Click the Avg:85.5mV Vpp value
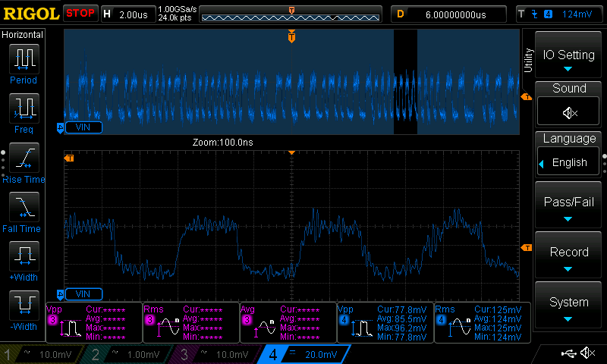Viewport: 607px width, 364px height. pyautogui.click(x=402, y=319)
